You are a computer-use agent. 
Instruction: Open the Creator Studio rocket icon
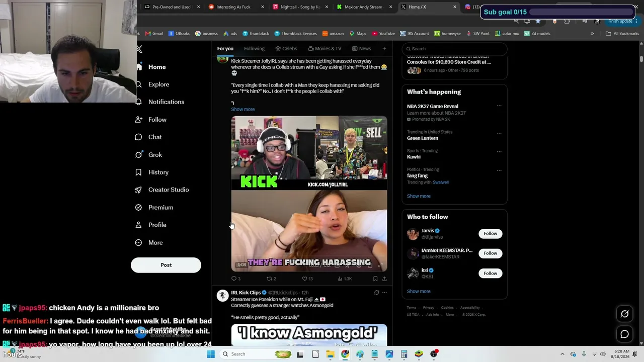[x=139, y=190]
